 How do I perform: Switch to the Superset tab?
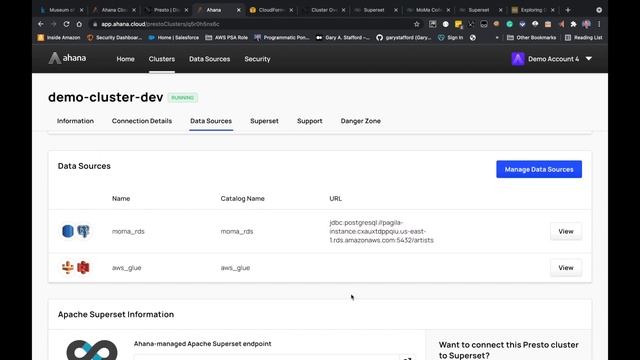[264, 121]
